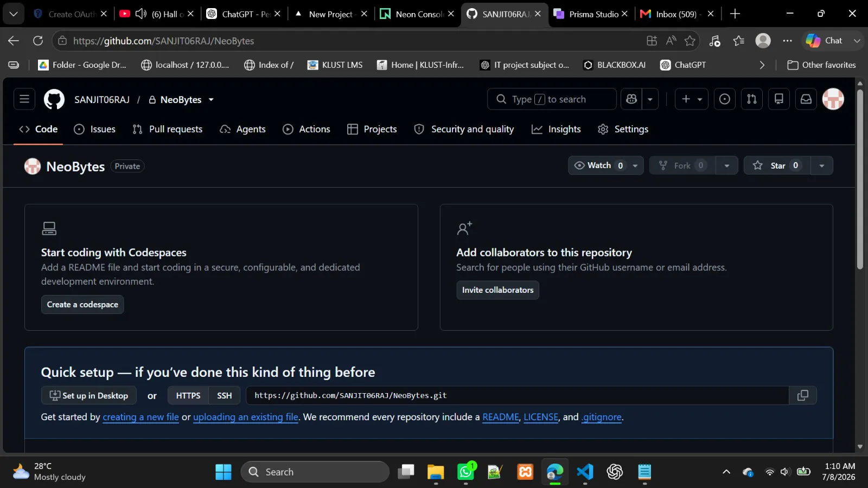Open the .gitignore link
Viewport: 868px width, 488px height.
(602, 417)
